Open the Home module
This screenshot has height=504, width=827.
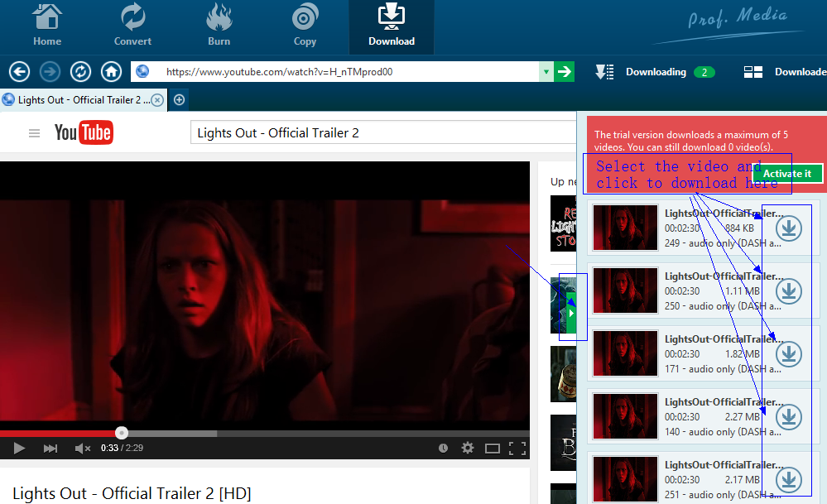tap(47, 25)
